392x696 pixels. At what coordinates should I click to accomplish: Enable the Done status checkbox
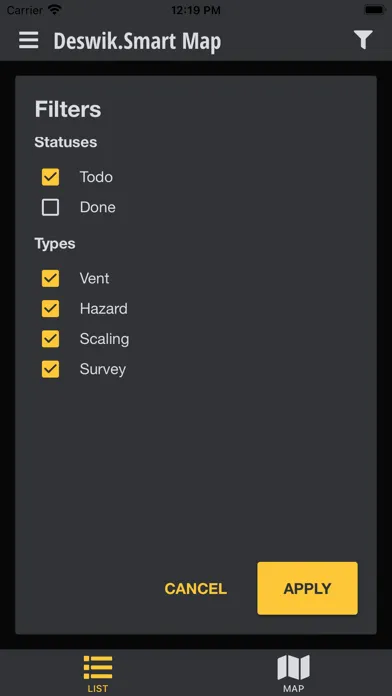click(x=50, y=207)
